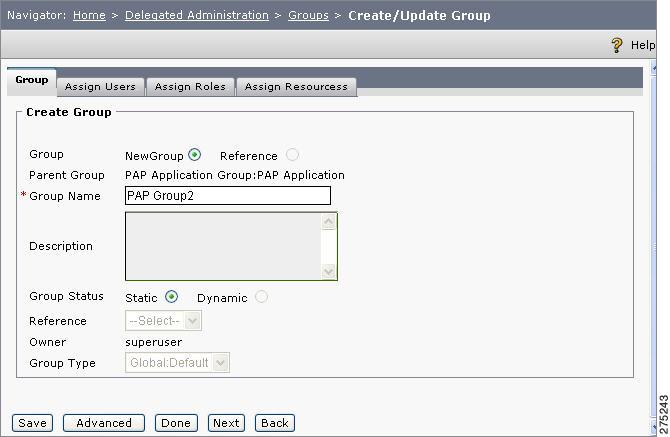Image resolution: width=670 pixels, height=437 pixels.
Task: Click the Done button
Action: pos(176,423)
